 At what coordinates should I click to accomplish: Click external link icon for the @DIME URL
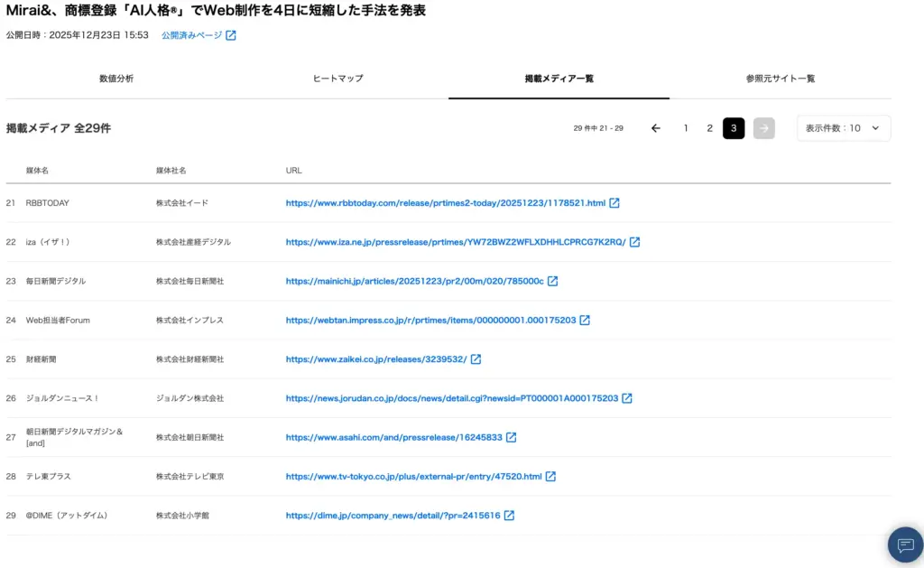click(509, 515)
